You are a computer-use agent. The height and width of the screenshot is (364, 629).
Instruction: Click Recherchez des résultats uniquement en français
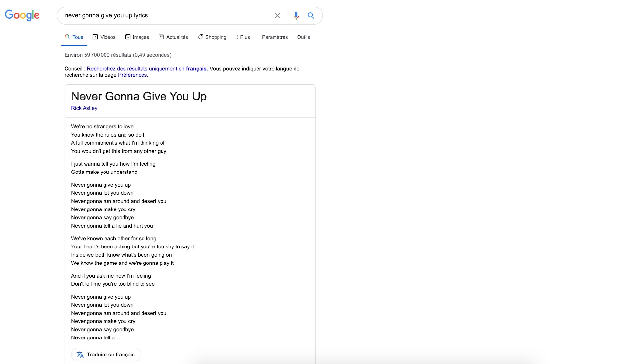(x=147, y=69)
